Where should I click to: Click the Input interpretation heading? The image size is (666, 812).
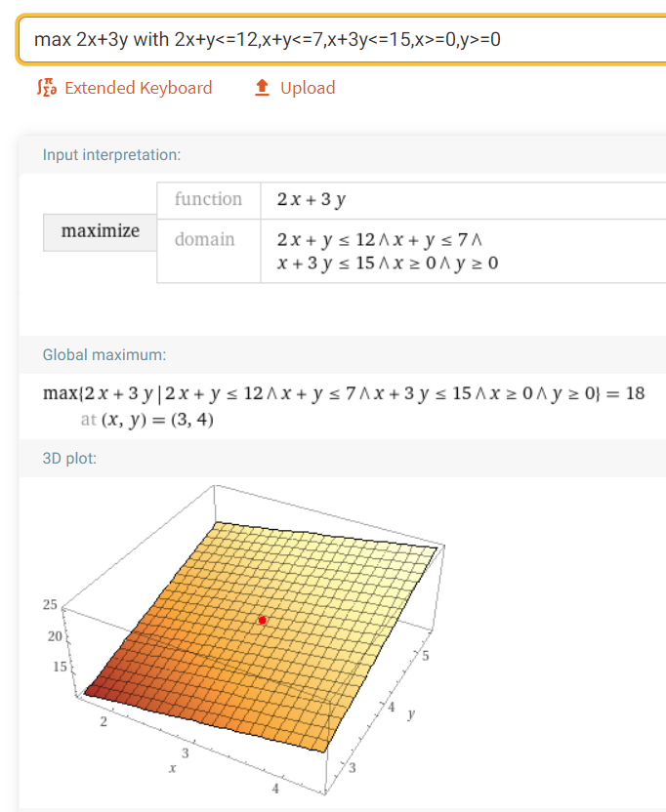111,155
